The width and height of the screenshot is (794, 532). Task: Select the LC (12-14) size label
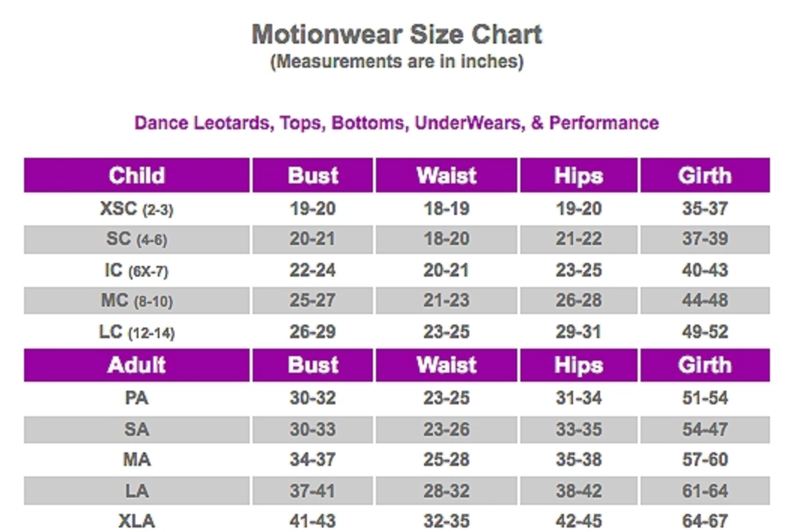tap(136, 331)
